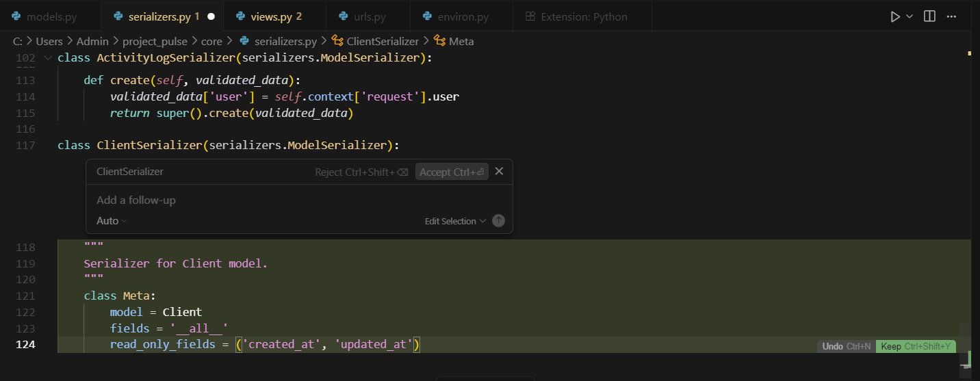This screenshot has width=980, height=381.
Task: Click the class symbol icon before ClientSerializer breadcrumb
Action: tap(337, 41)
